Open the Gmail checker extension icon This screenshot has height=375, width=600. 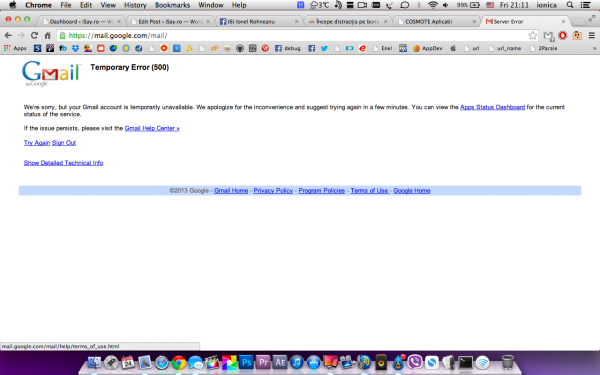(548, 36)
